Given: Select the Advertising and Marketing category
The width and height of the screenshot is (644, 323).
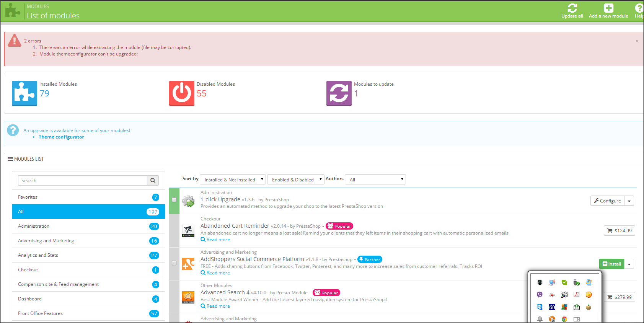Looking at the screenshot, I should [x=88, y=241].
